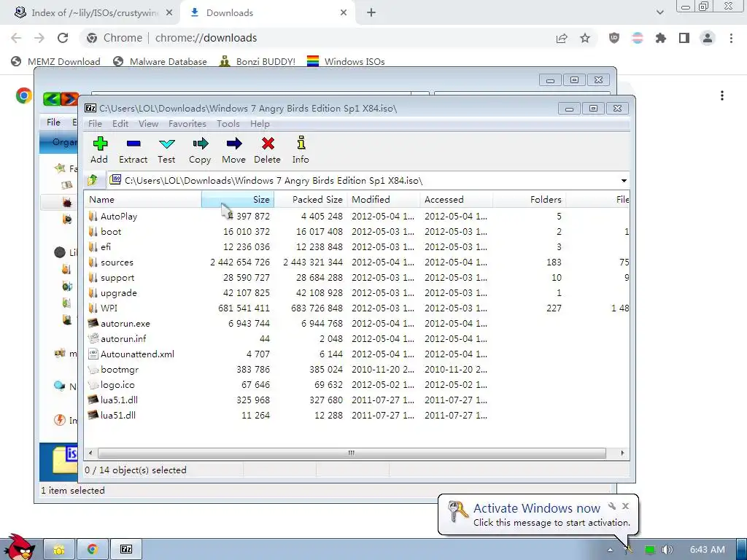Click the Explorer window back arrow

click(x=52, y=98)
